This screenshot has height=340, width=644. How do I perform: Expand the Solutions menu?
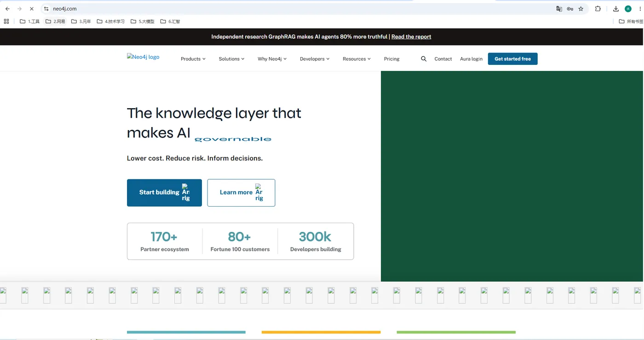coord(232,59)
